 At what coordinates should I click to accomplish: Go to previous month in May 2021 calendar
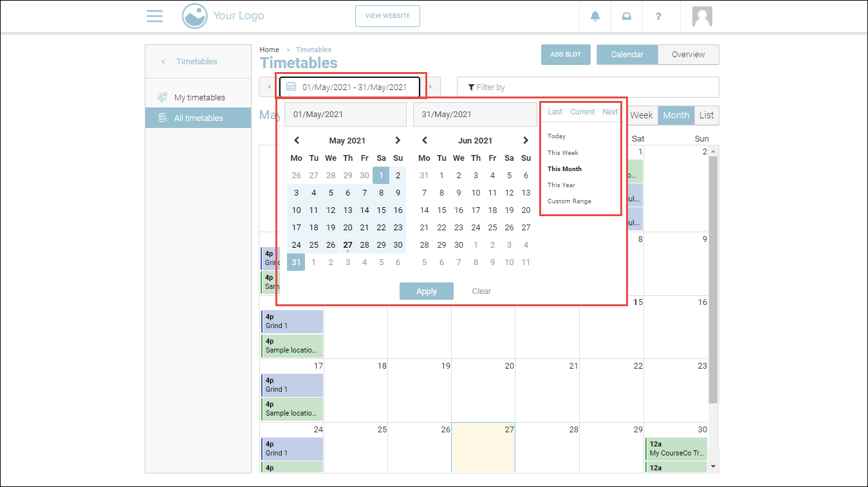pos(297,140)
